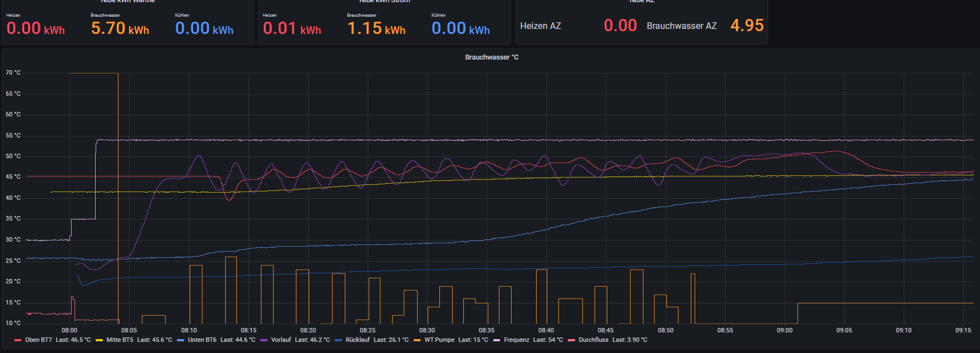Click the 'Last: 54 °C' legend value
This screenshot has height=353, width=980.
(x=548, y=340)
